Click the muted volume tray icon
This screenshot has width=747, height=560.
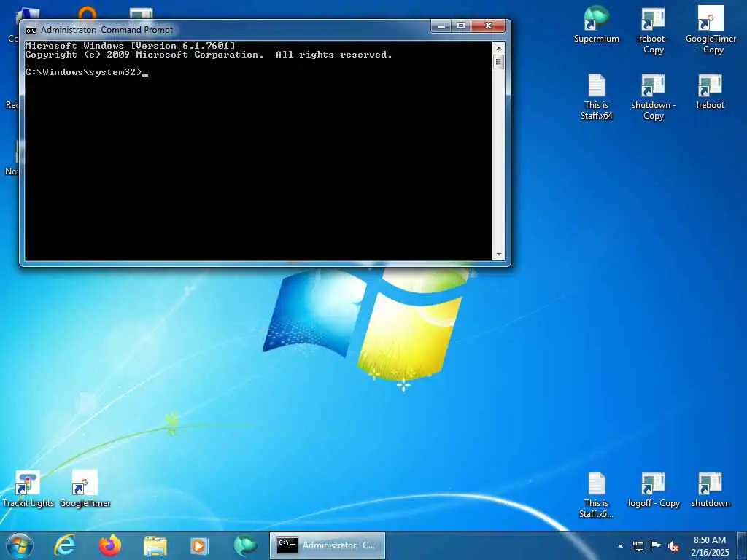673,546
